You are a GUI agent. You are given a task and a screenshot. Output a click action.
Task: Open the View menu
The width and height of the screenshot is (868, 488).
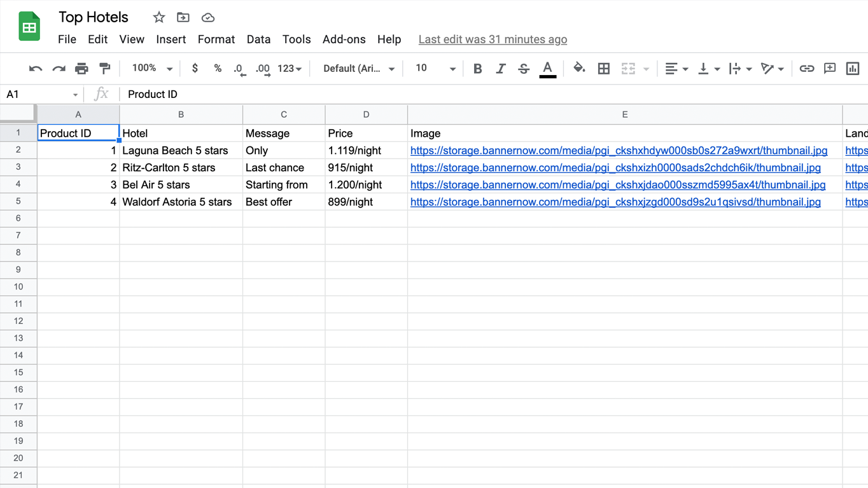pyautogui.click(x=132, y=39)
